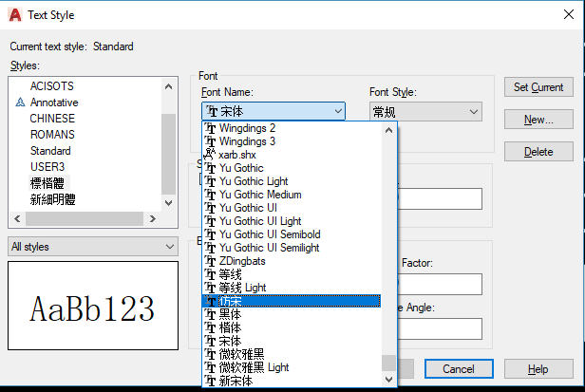Screen dimensions: 585x392
Task: Select CHINESE style
Action: coord(52,119)
